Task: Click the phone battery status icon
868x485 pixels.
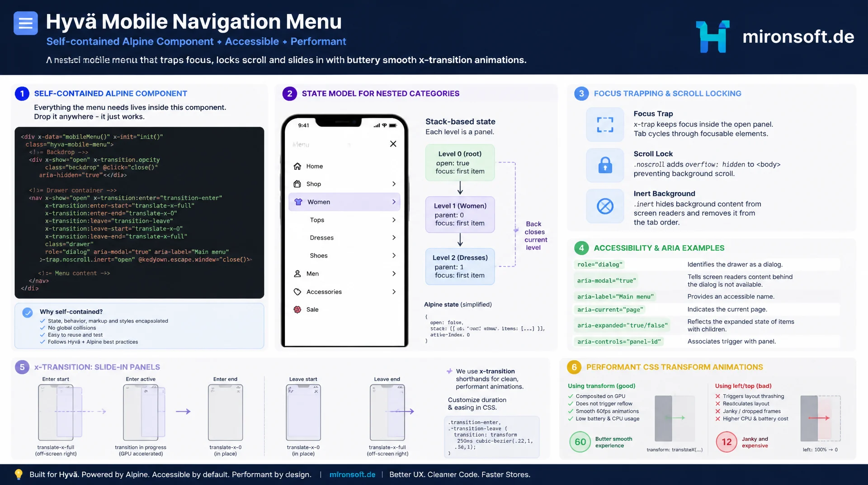Action: [x=393, y=125]
